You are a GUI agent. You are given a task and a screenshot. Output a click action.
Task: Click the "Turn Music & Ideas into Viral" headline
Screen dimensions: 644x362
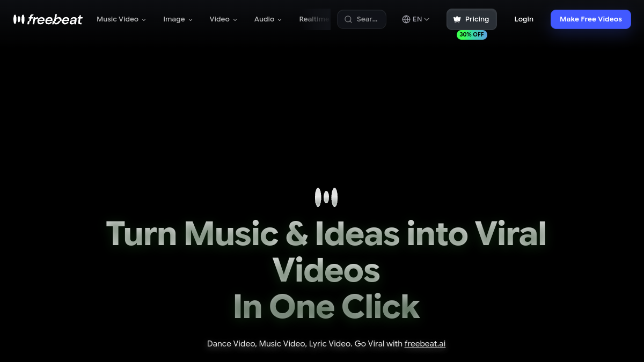click(326, 233)
